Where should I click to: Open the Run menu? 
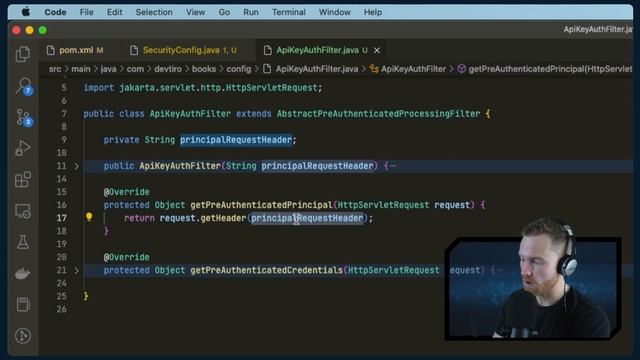click(251, 12)
